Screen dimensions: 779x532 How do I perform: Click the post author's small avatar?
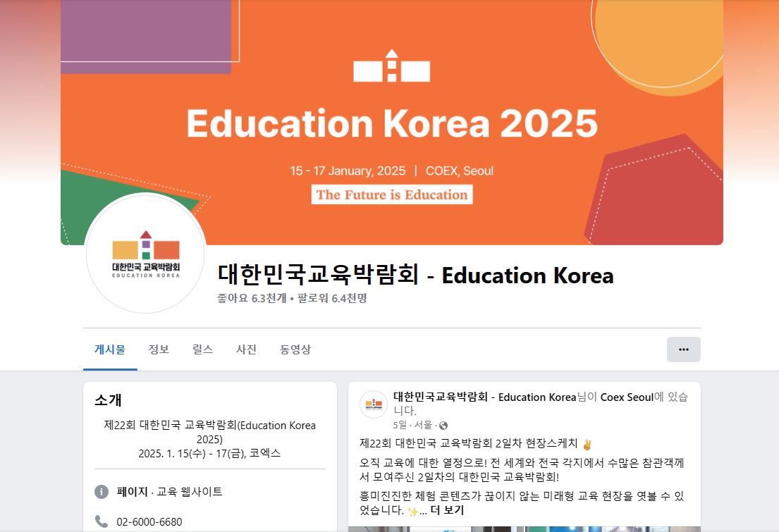point(373,404)
